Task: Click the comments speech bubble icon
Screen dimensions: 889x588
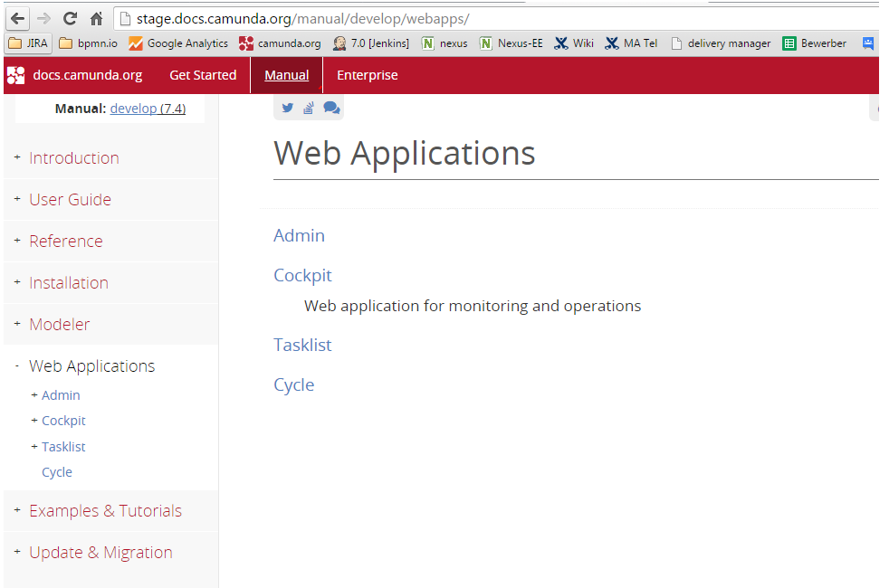Action: 331,108
